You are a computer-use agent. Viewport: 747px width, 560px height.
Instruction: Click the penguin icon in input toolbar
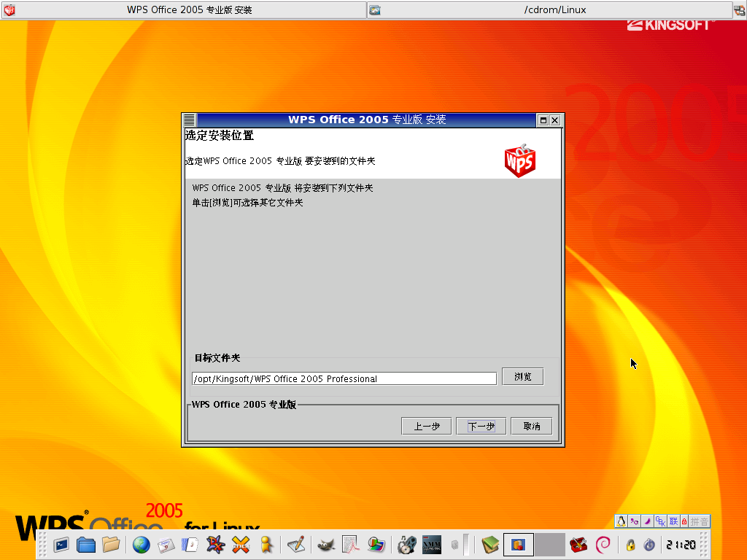pyautogui.click(x=622, y=521)
